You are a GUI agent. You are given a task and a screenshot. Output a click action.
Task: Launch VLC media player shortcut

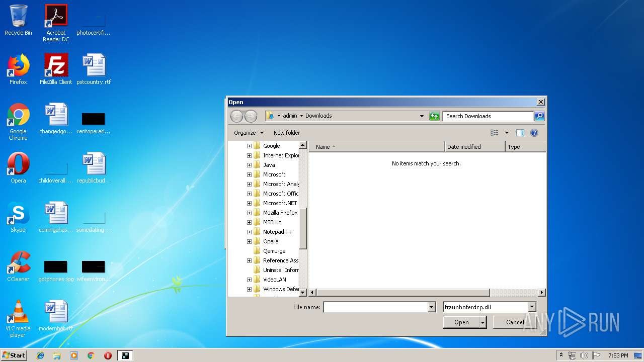click(18, 319)
